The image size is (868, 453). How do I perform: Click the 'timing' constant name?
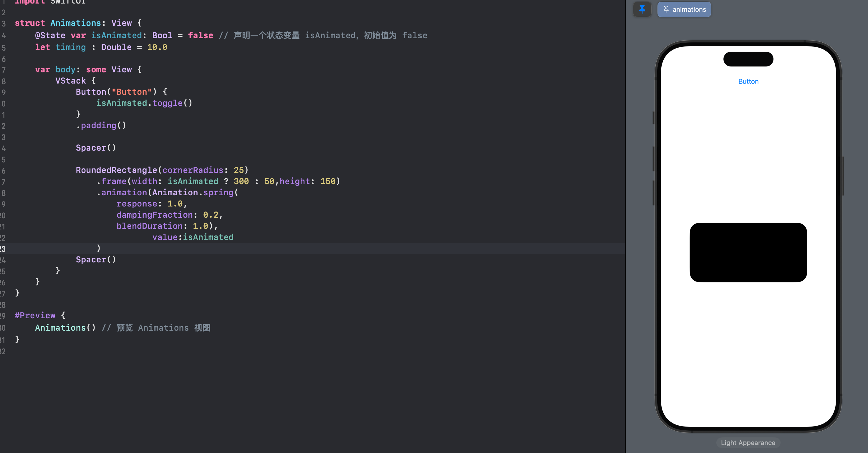point(71,47)
